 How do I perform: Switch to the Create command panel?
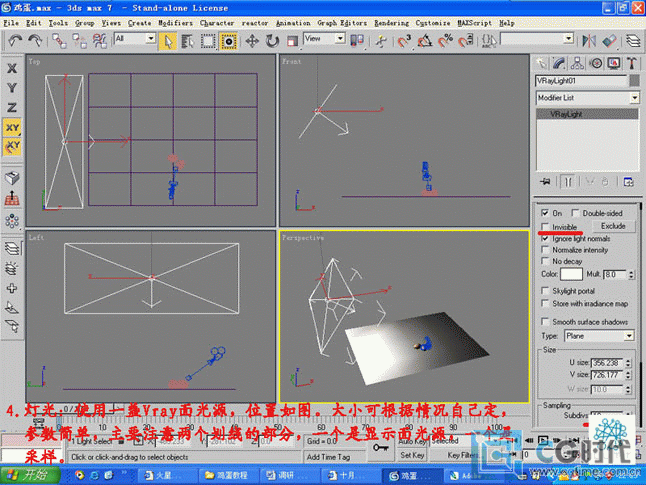[x=541, y=63]
